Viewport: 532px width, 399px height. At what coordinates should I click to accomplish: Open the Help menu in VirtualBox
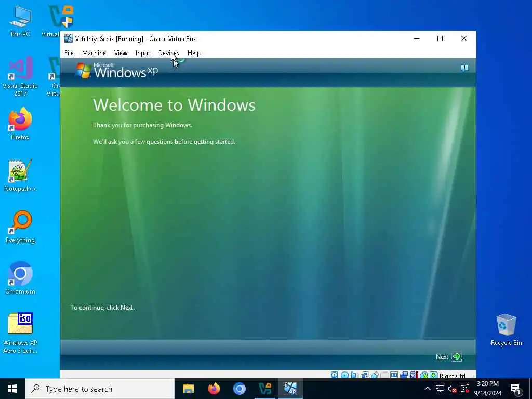click(194, 53)
